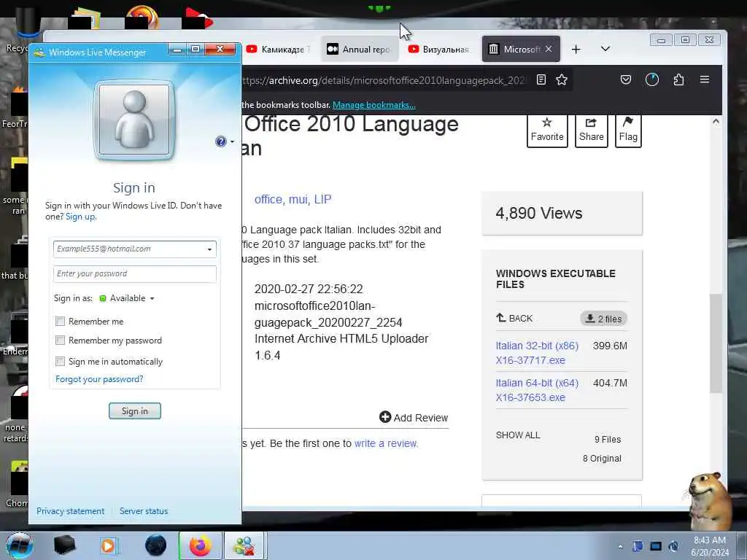Open a new Firefox tab

576,49
